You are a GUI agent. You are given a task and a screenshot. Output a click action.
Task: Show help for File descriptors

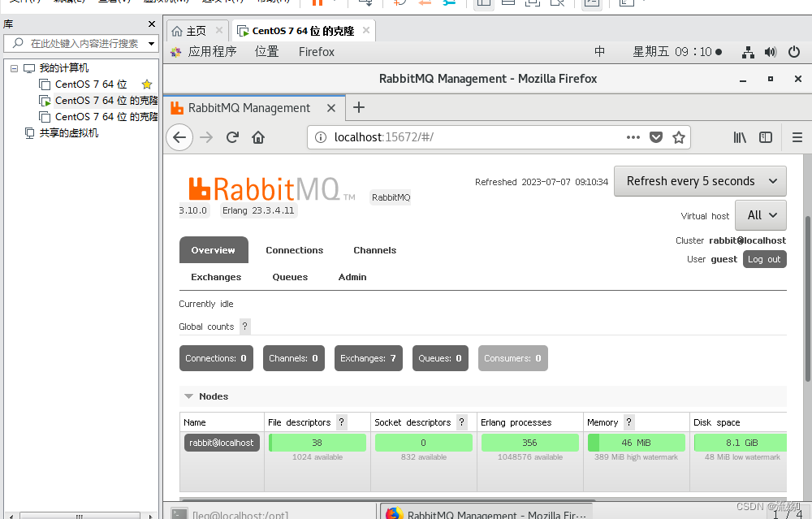pyautogui.click(x=341, y=422)
